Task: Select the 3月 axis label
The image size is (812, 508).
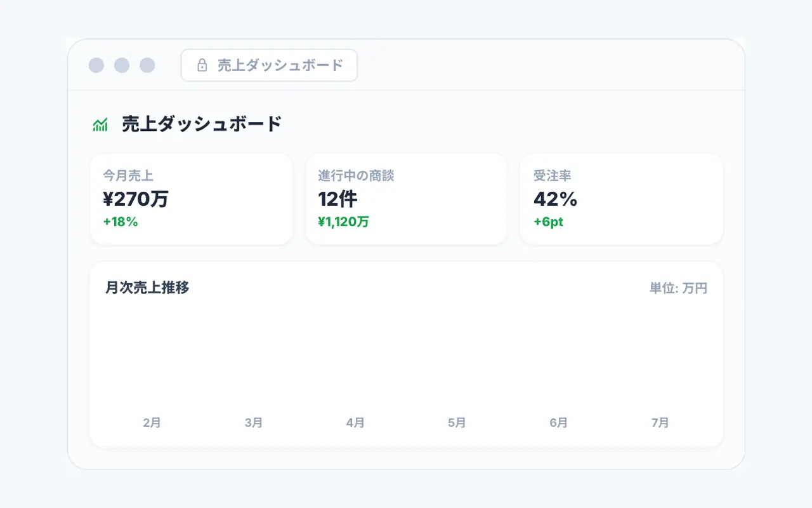Action: [x=254, y=423]
